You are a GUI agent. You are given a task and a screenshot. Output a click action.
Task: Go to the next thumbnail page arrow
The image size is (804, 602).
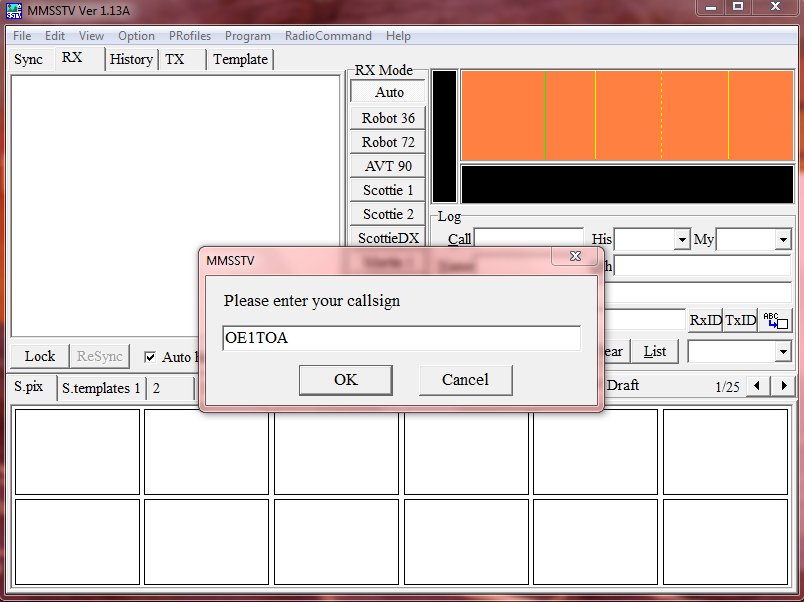tap(784, 386)
